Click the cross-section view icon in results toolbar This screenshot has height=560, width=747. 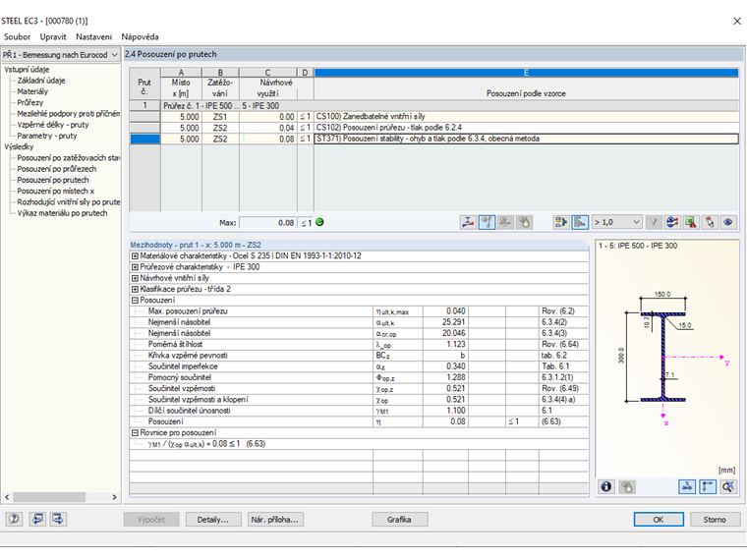point(468,222)
